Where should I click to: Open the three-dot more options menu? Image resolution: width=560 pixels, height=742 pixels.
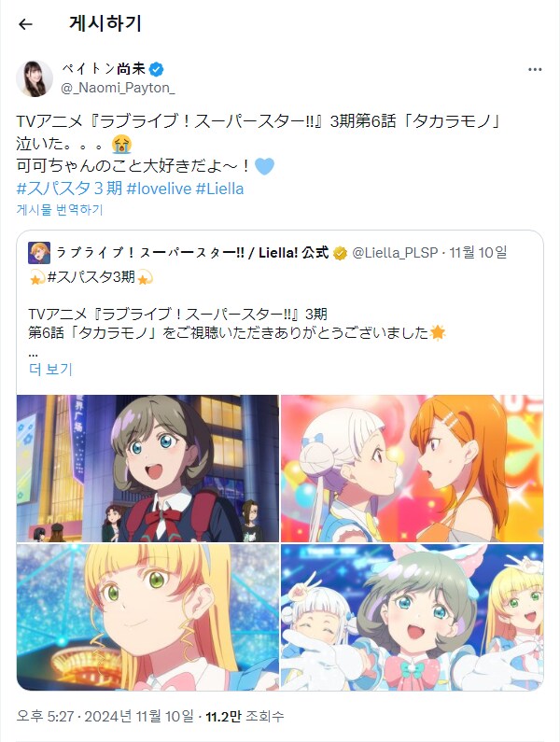(535, 70)
